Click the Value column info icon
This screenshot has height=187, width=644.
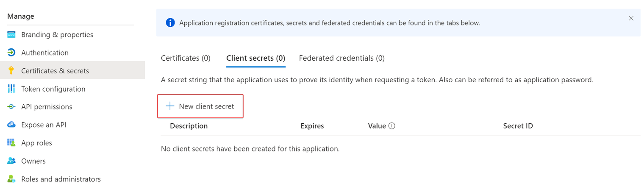pos(392,126)
